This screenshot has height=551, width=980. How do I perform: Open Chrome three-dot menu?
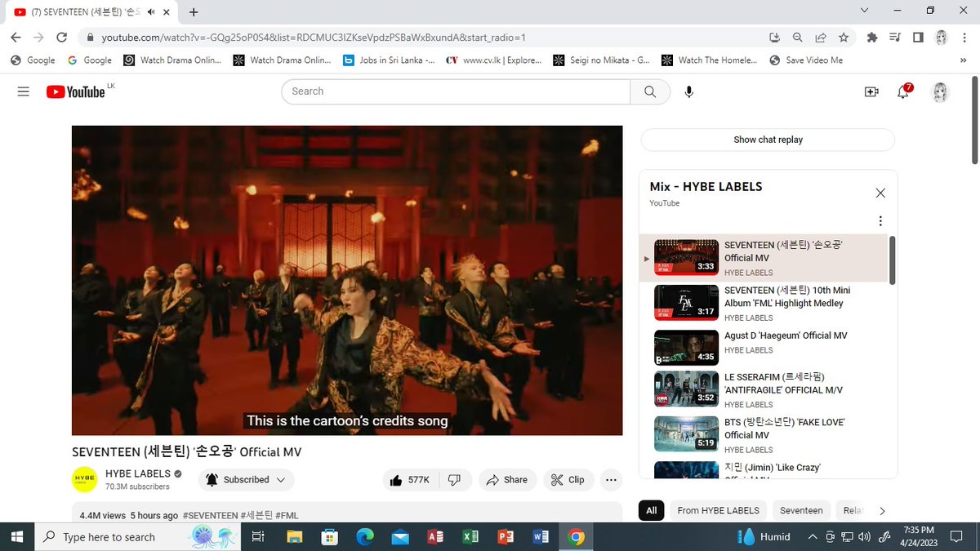pos(964,38)
